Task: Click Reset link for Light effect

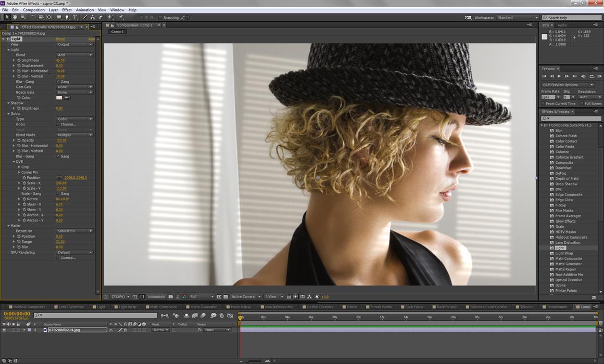Action: click(60, 39)
